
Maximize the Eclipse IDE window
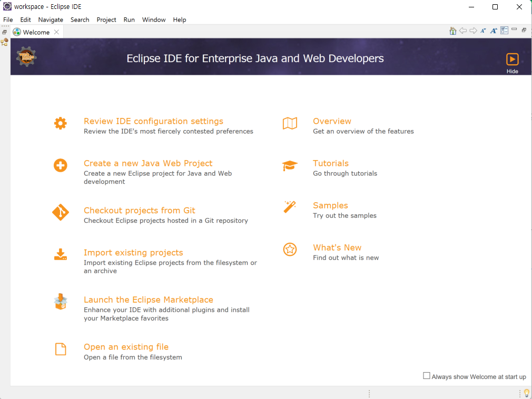click(x=495, y=7)
